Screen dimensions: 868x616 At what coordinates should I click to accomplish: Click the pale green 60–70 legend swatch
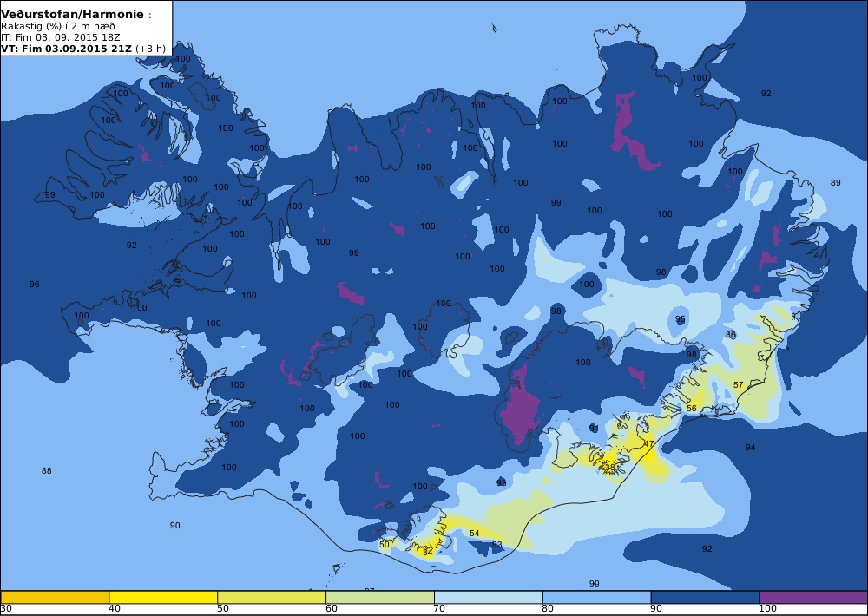click(x=380, y=597)
